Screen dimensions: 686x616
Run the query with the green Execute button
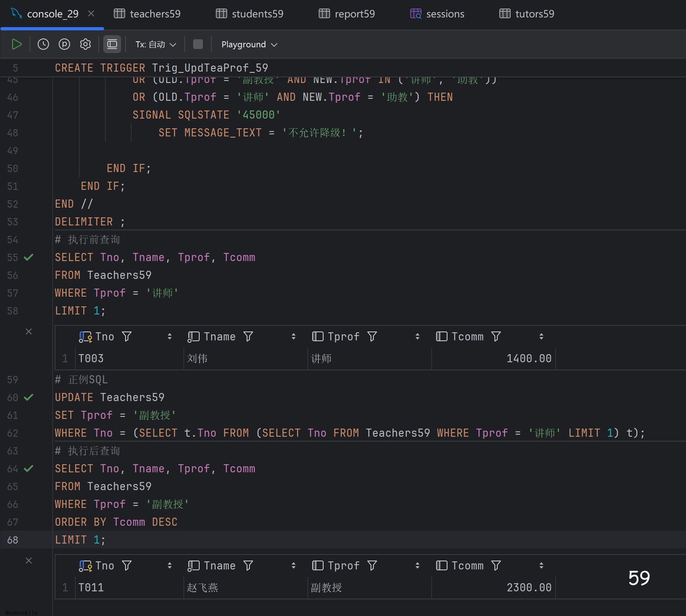pos(17,44)
